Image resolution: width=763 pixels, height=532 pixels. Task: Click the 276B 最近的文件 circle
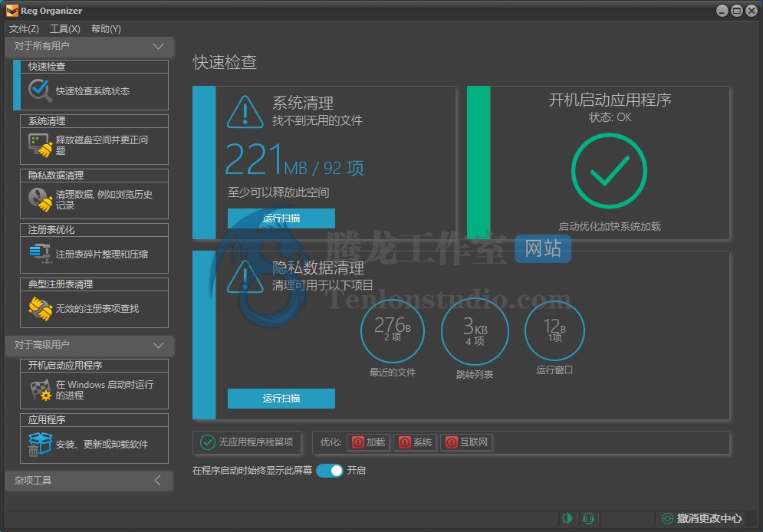click(392, 330)
